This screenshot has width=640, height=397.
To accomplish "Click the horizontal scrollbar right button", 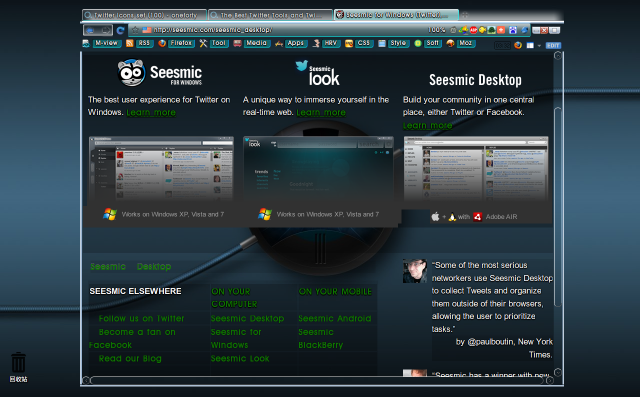I will 550,380.
